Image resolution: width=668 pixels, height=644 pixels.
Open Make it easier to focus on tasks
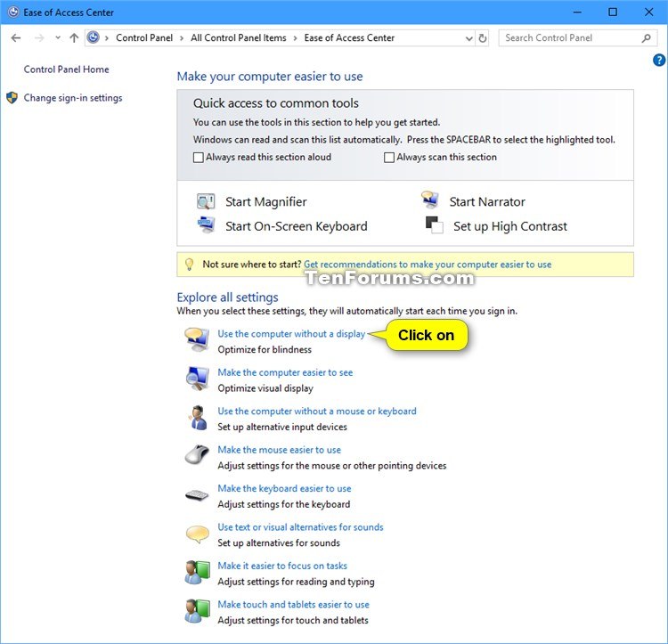(282, 566)
